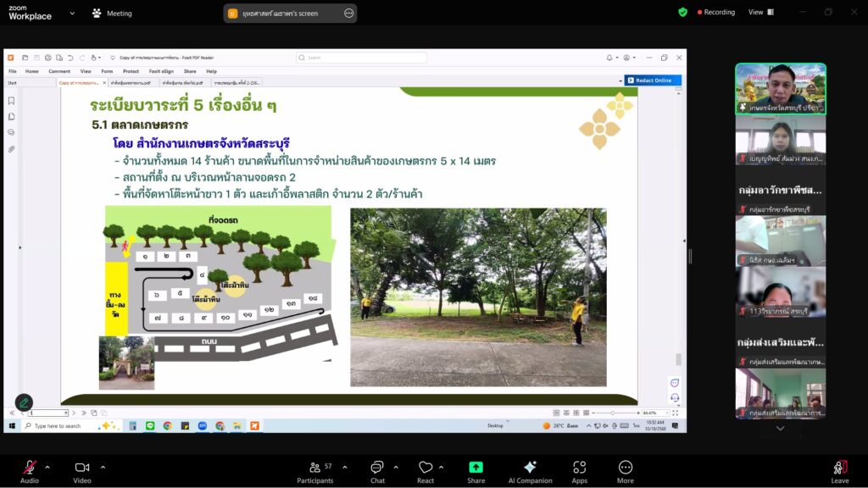Open the Zoom Workplace dropdown arrow
The width and height of the screenshot is (868, 488).
(x=71, y=14)
